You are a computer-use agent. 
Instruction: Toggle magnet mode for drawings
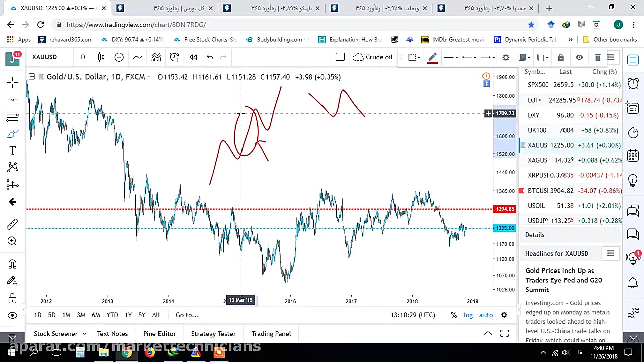pos(13,264)
